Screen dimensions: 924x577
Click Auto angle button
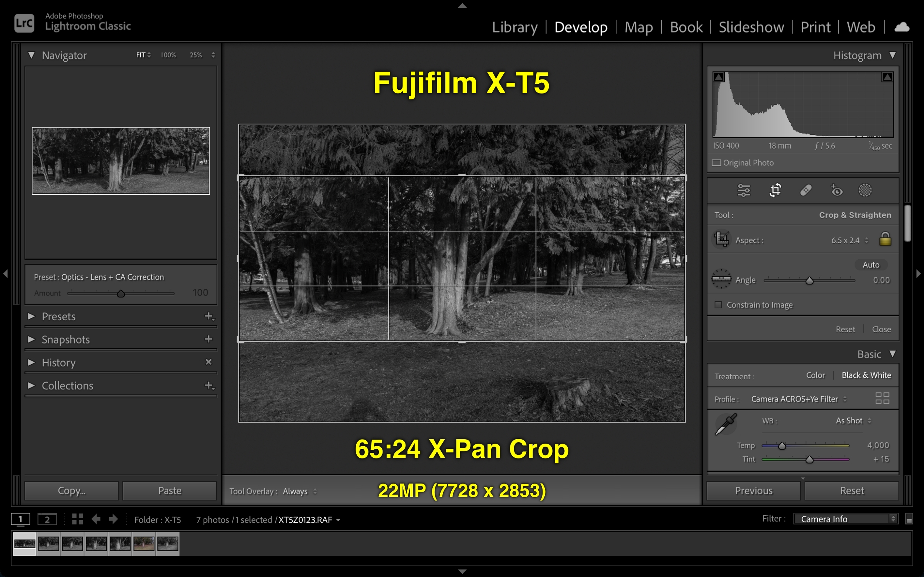[870, 265]
